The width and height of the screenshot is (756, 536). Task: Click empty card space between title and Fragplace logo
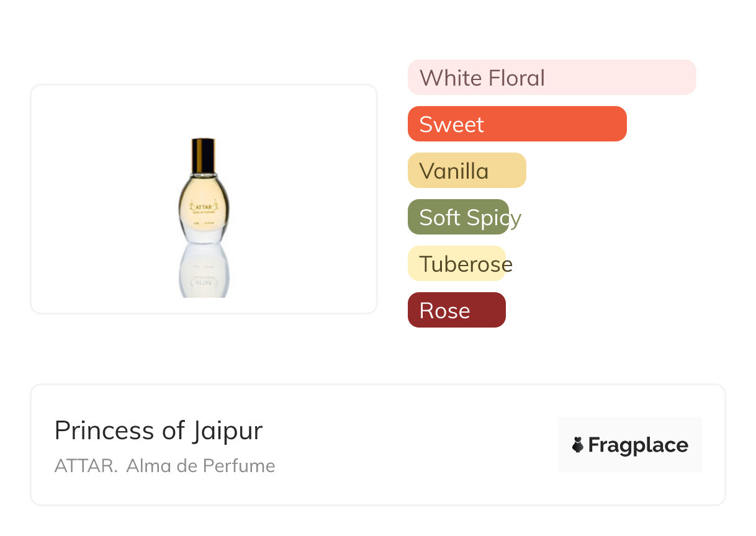coord(410,445)
